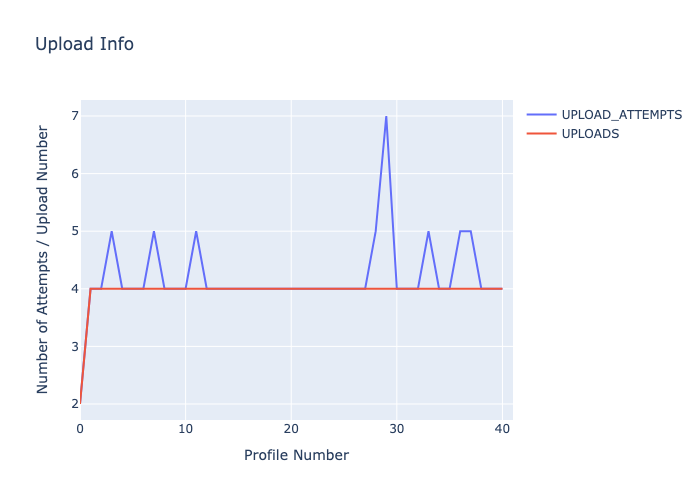Click the flat blue plateau near profile 36

pos(465,231)
